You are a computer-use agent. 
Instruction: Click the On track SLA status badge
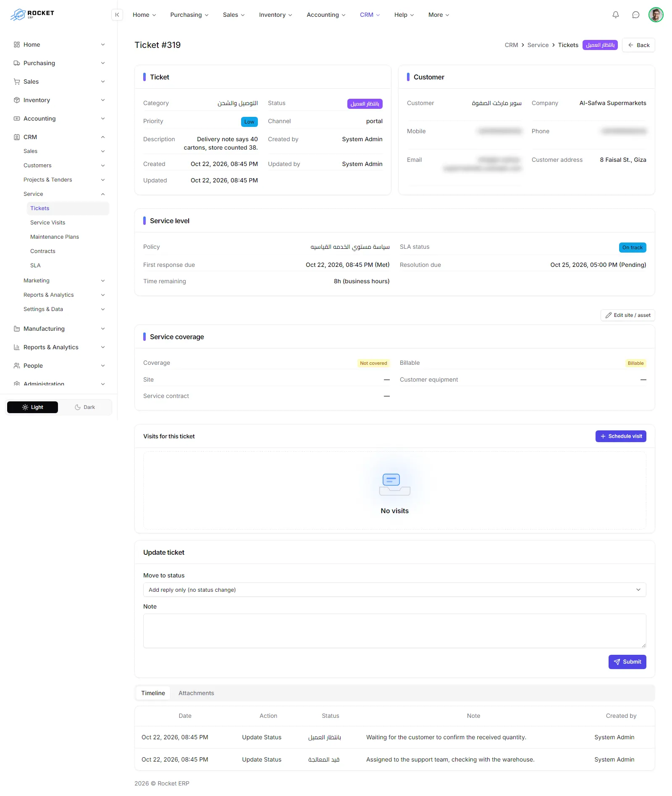click(x=633, y=248)
